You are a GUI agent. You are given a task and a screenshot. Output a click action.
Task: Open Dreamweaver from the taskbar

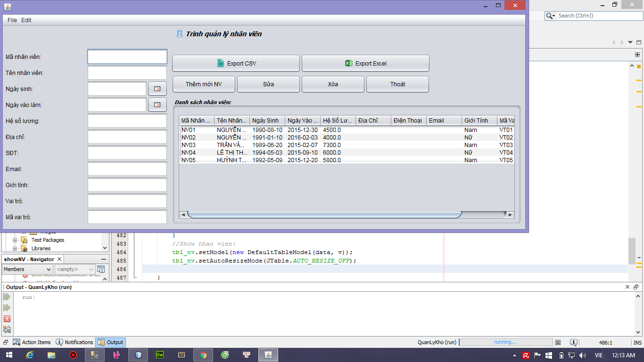click(160, 355)
